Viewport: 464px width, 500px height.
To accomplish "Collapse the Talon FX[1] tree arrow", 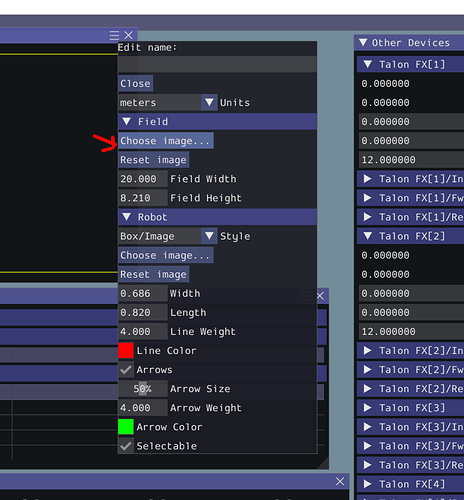I will (368, 64).
